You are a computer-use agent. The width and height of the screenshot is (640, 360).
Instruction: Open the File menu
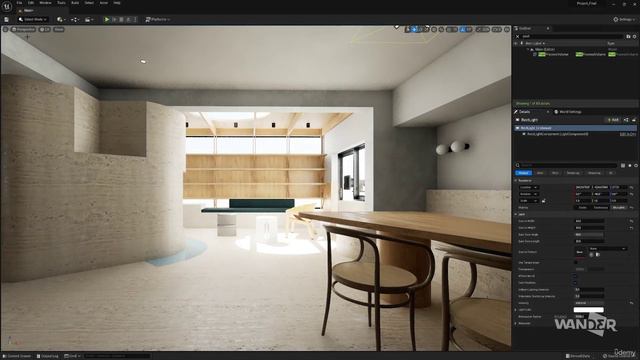click(x=19, y=3)
